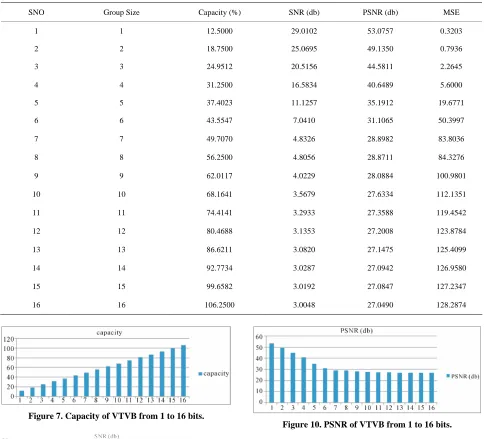The image size is (484, 439).
Task: Click SNR value 25.0695
Action: click(x=304, y=49)
